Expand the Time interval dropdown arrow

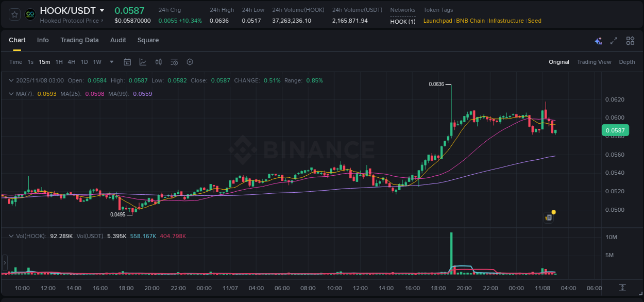(x=111, y=61)
